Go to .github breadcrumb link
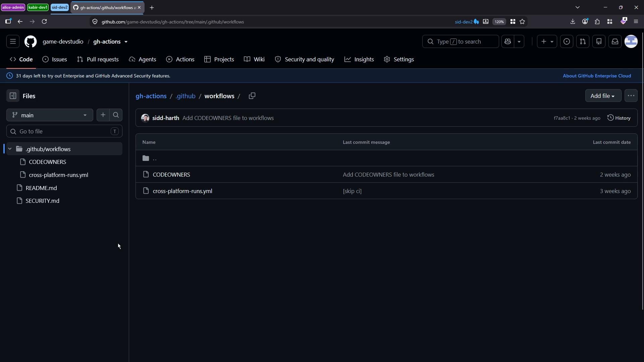 click(x=185, y=96)
